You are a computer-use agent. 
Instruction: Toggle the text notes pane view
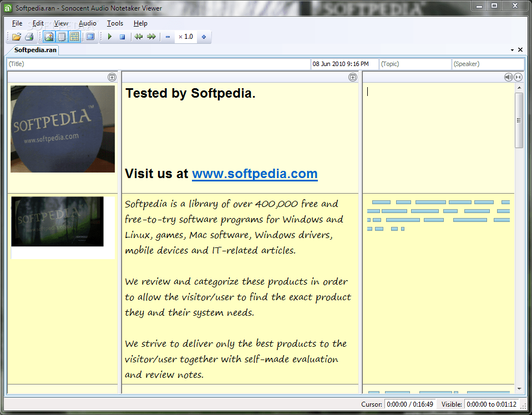coord(62,37)
